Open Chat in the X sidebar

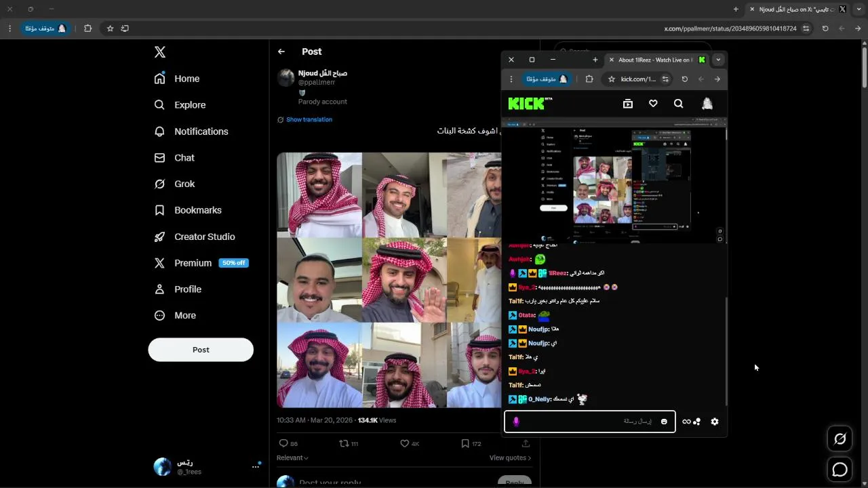click(174, 158)
